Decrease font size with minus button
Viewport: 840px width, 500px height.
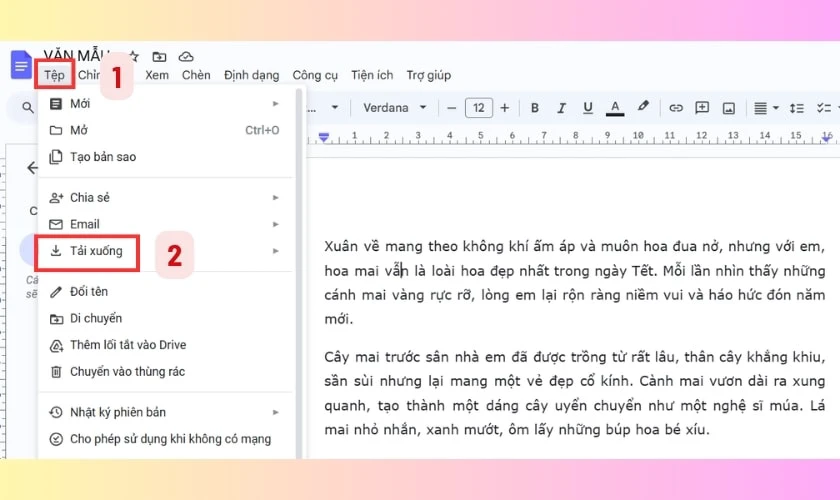point(452,108)
